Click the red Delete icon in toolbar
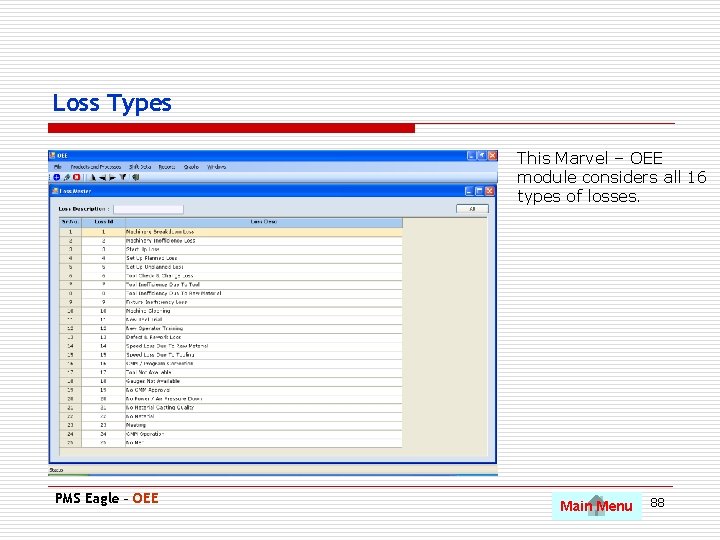The width and height of the screenshot is (720, 540). [77, 177]
